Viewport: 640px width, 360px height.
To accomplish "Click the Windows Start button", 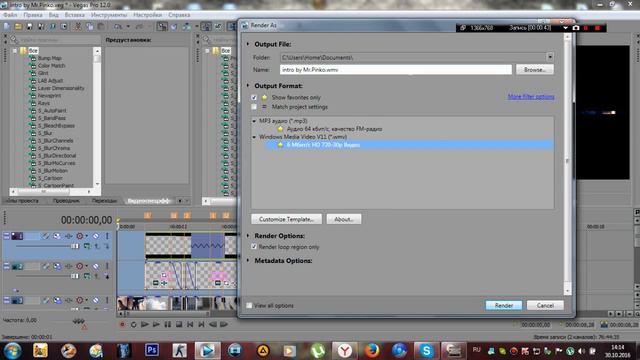I will [x=12, y=351].
